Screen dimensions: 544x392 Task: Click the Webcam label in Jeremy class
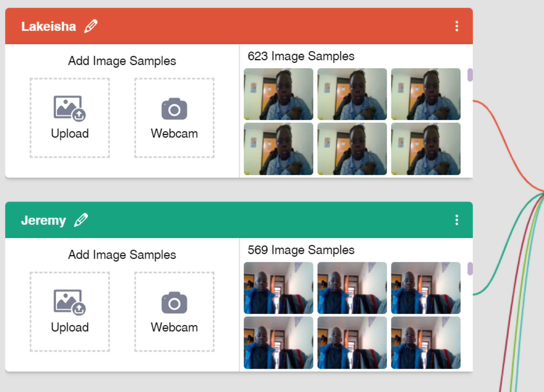click(174, 327)
